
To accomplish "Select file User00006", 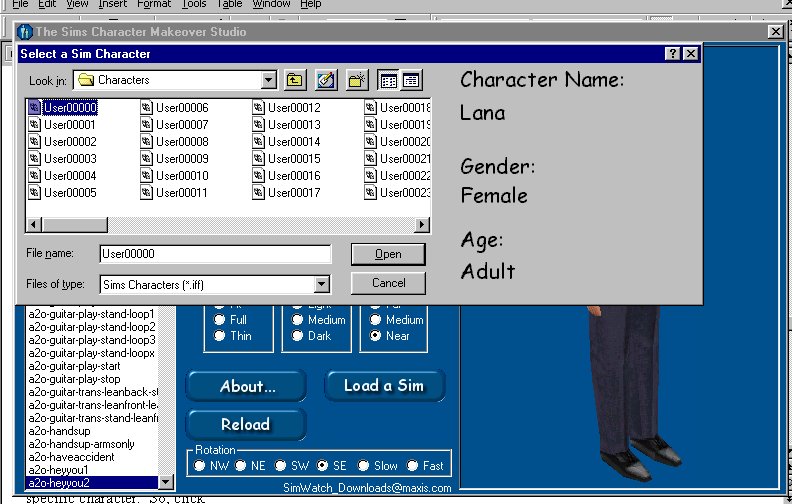I will [174, 108].
